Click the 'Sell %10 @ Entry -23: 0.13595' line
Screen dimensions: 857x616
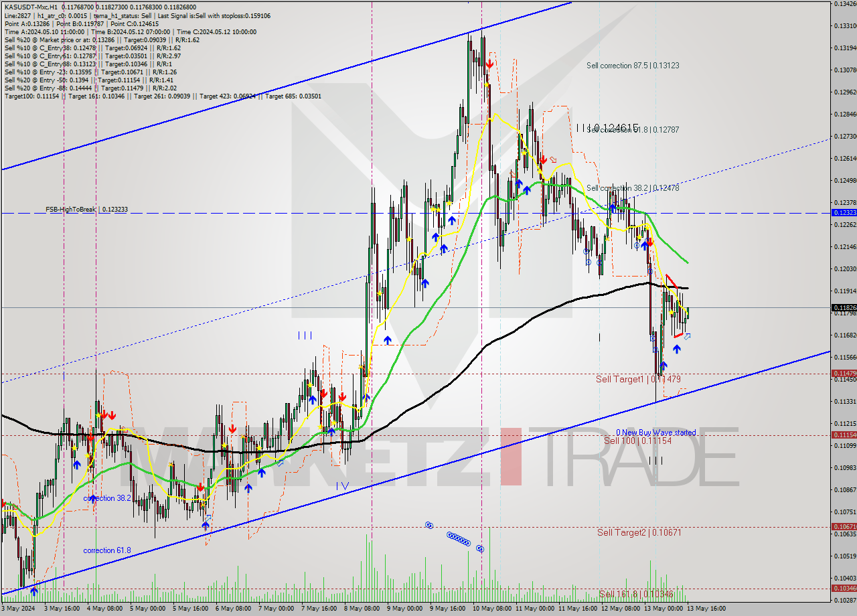point(90,72)
